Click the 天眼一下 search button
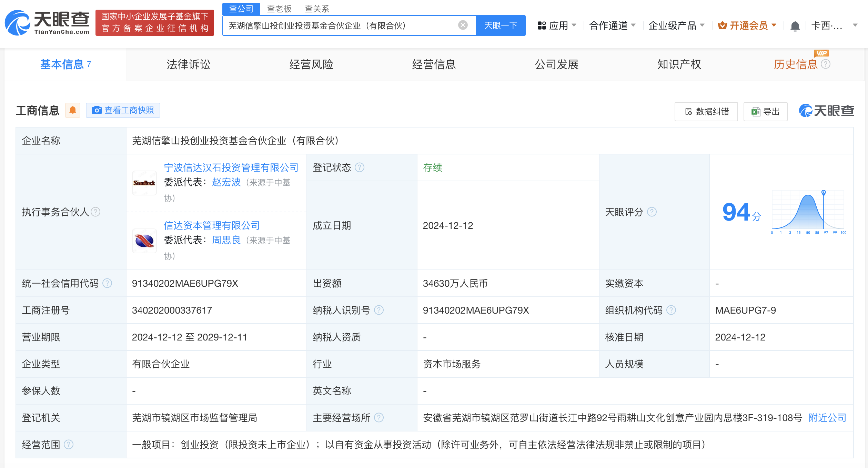 [x=501, y=26]
